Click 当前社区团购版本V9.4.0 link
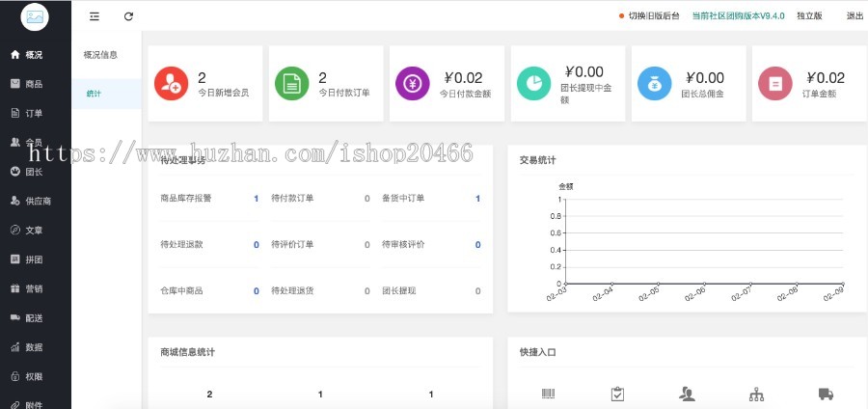The width and height of the screenshot is (868, 409). coord(738,16)
